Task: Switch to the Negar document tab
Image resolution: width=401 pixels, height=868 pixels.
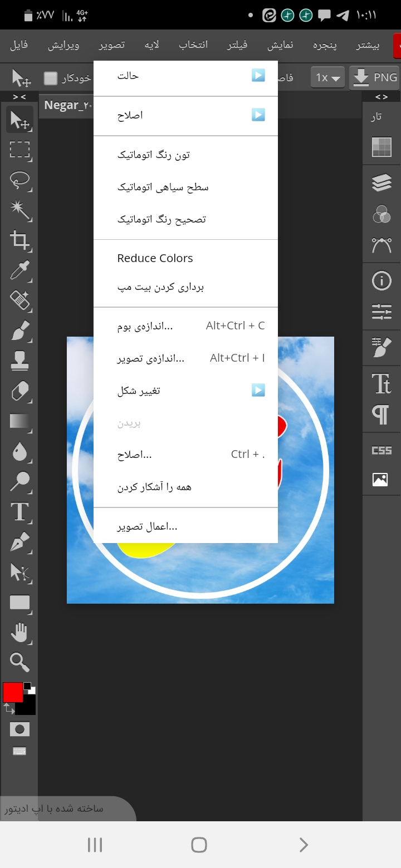Action: [x=68, y=106]
